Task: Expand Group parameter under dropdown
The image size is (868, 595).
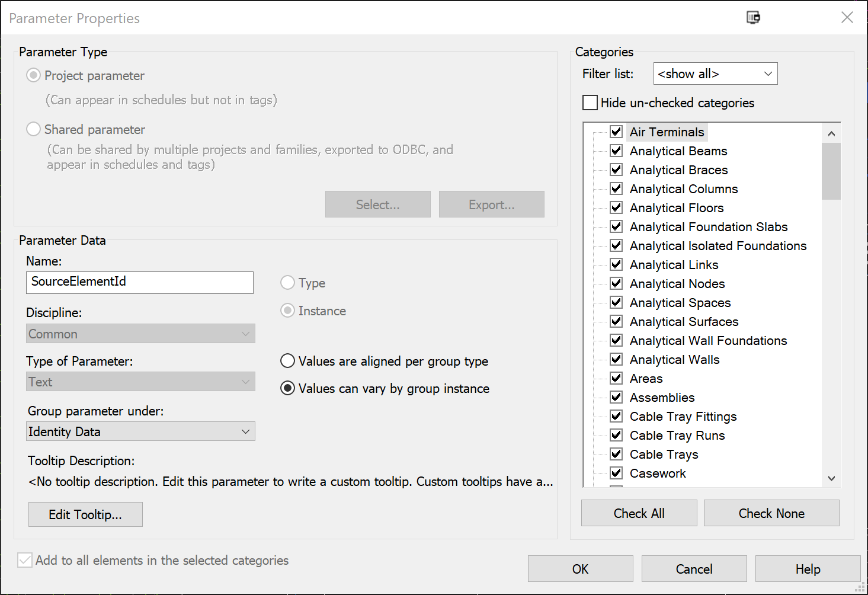Action: click(x=141, y=431)
